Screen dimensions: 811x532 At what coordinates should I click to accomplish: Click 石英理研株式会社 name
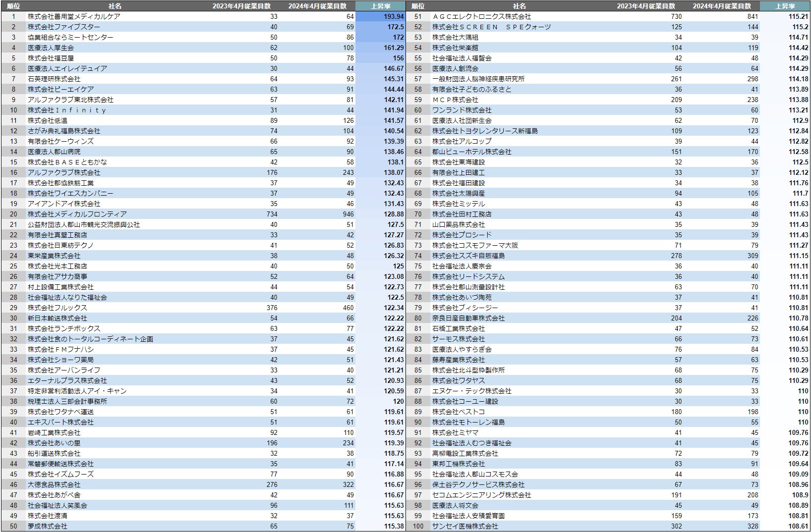[54, 79]
